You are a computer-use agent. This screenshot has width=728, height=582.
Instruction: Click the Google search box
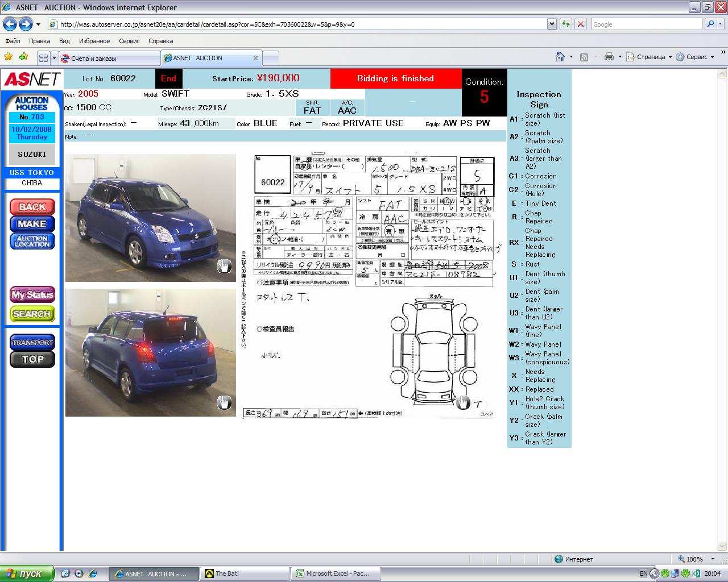646,24
